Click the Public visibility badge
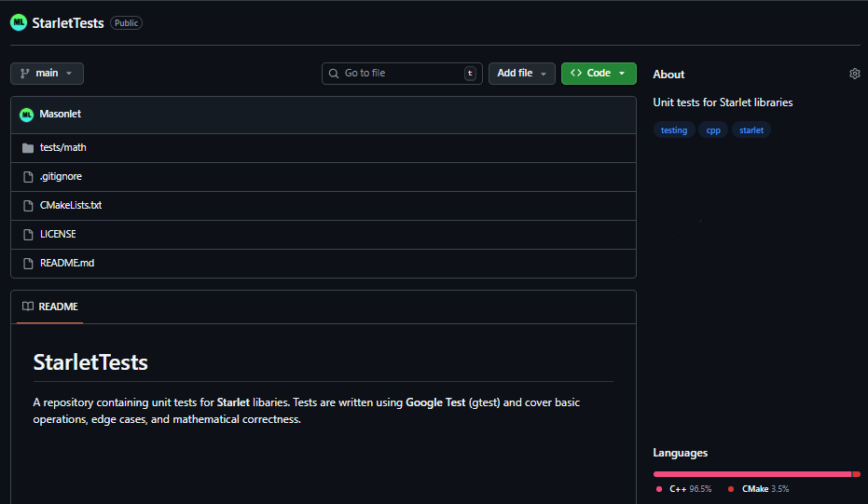The image size is (868, 504). [x=126, y=22]
